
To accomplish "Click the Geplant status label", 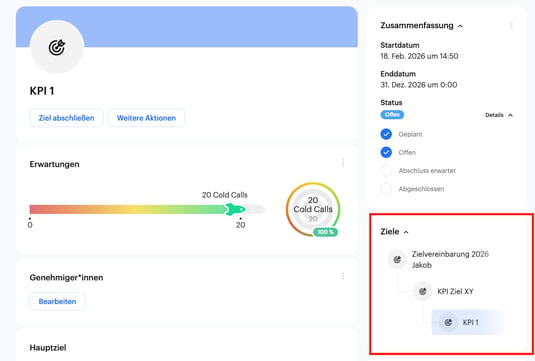I will 410,134.
